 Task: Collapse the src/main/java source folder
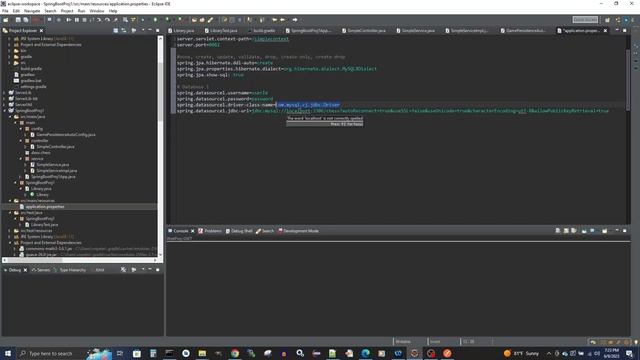[x=10, y=117]
